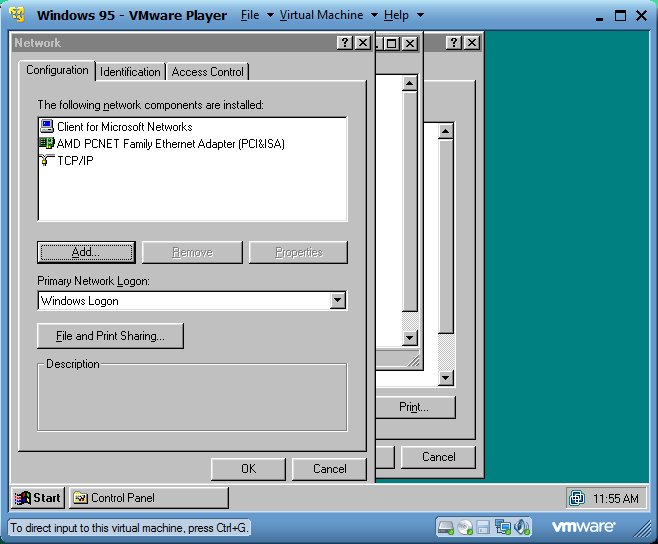Screen dimensions: 658x544
Task: Open the File menu dropdown arrow
Action: 270,15
